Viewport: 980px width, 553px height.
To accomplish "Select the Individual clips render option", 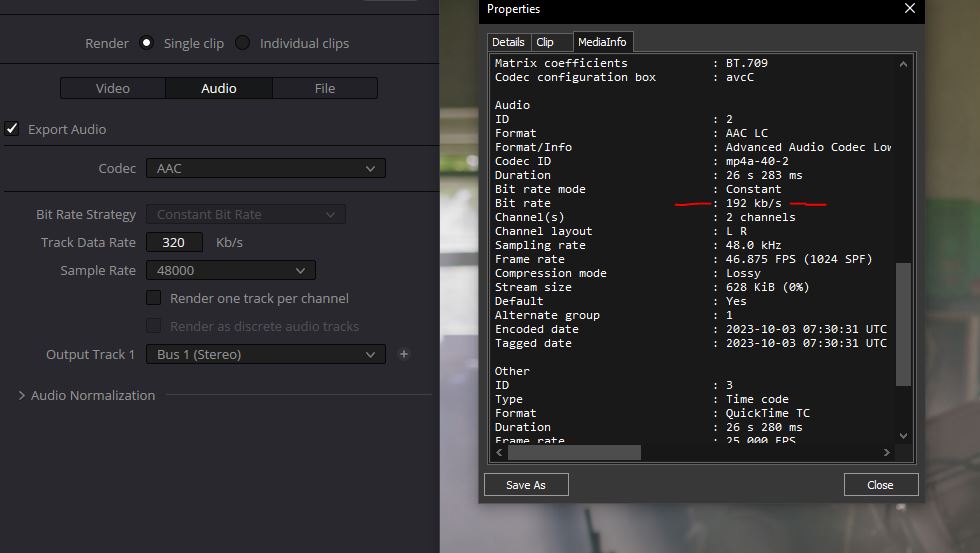I will (242, 43).
